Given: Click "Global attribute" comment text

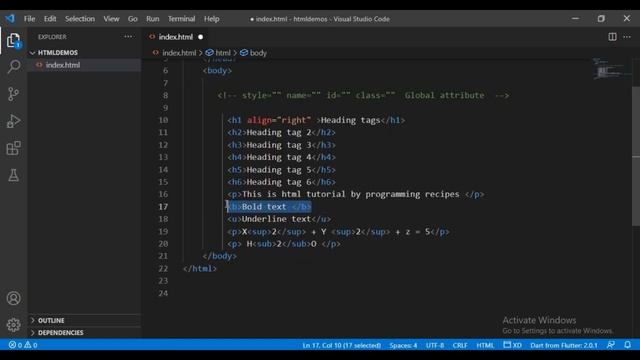Looking at the screenshot, I should [x=444, y=96].
